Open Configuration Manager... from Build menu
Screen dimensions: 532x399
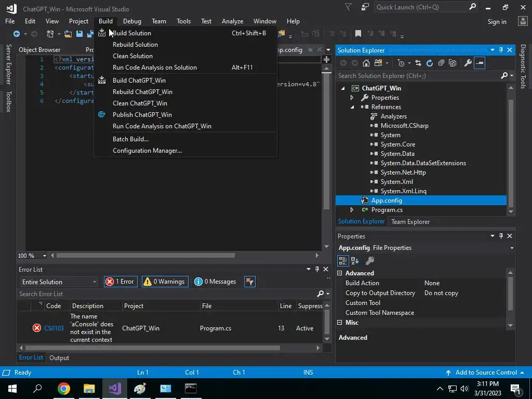point(185,151)
